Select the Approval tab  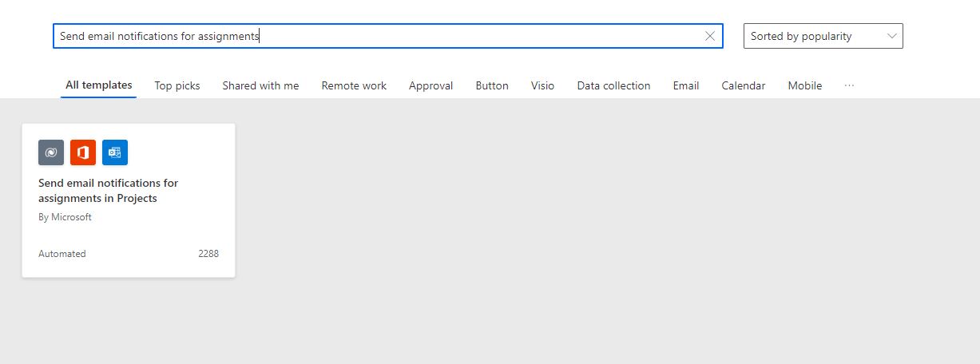point(430,85)
